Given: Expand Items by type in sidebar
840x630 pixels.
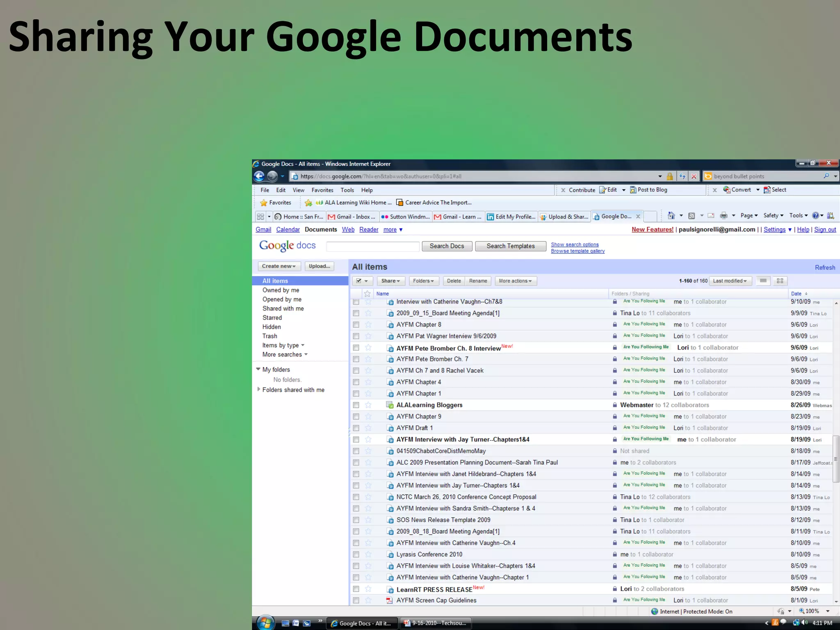Looking at the screenshot, I should 283,345.
